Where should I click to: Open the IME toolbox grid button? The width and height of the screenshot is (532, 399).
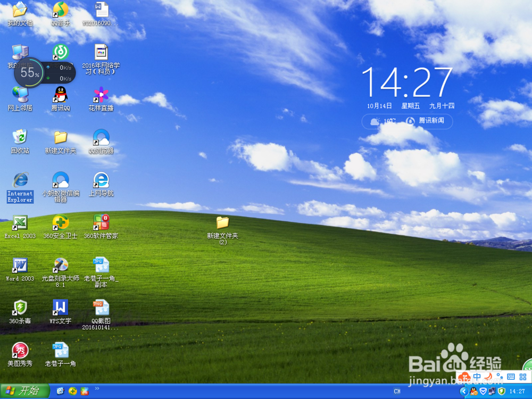click(523, 377)
